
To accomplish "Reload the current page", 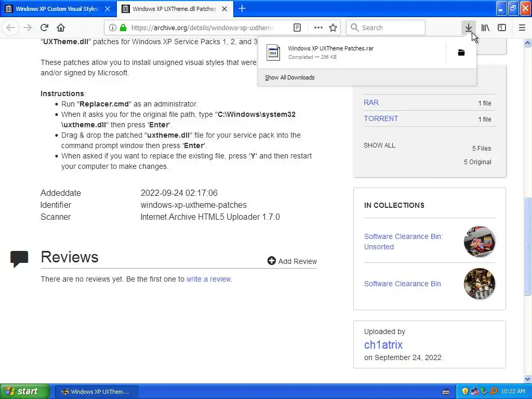I will tap(44, 28).
